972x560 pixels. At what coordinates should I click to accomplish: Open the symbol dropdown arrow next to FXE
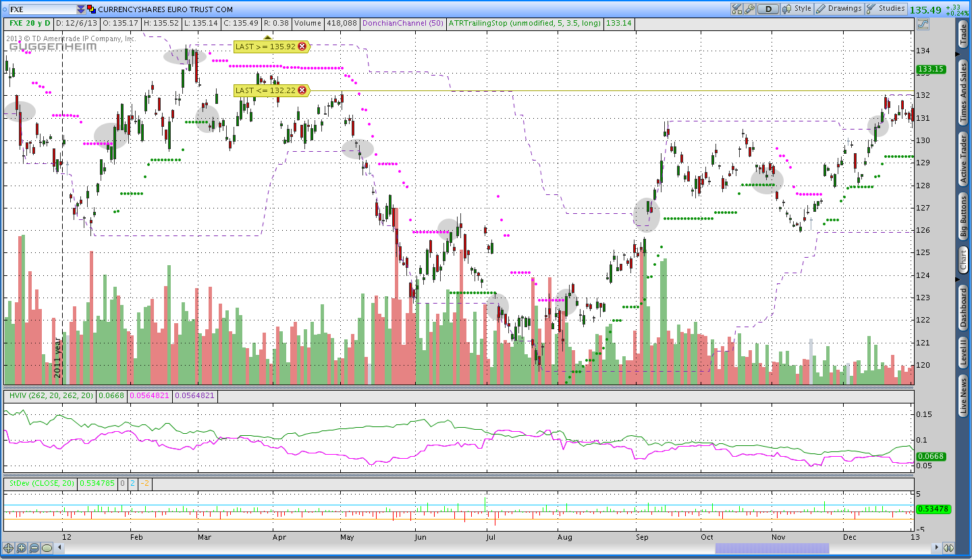(81, 9)
